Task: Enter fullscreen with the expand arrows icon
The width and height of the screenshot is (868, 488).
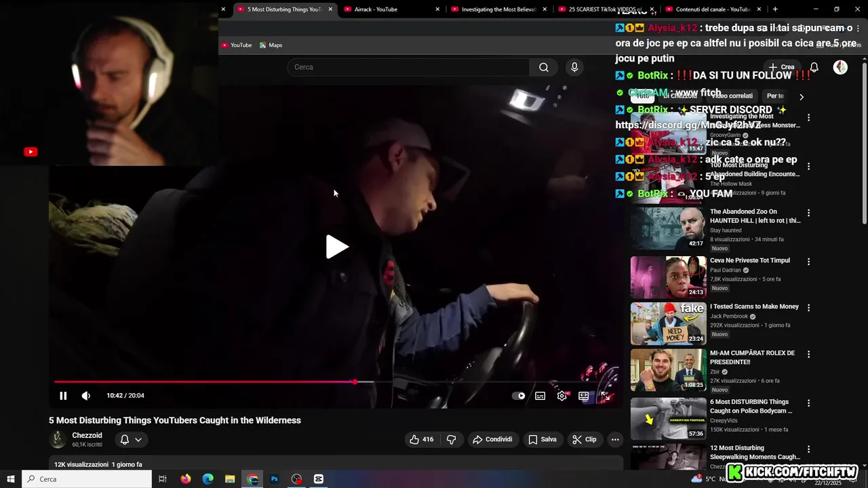Action: click(606, 396)
